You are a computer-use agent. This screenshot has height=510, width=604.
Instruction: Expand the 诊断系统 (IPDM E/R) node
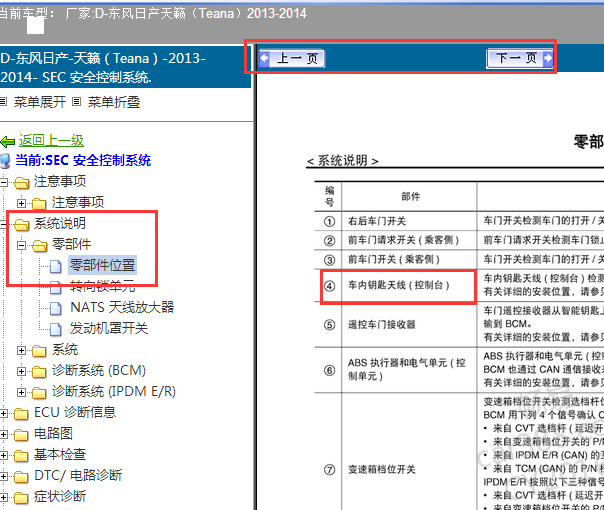pyautogui.click(x=22, y=392)
